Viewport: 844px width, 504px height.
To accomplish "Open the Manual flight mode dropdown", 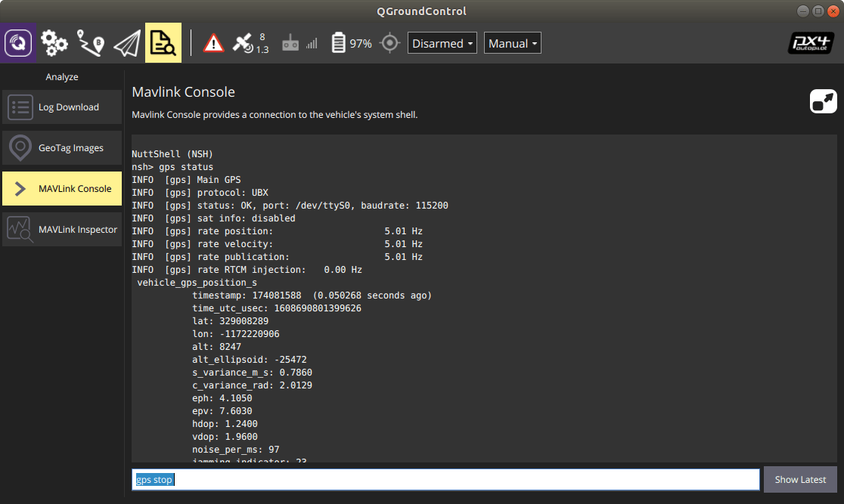I will [x=513, y=43].
